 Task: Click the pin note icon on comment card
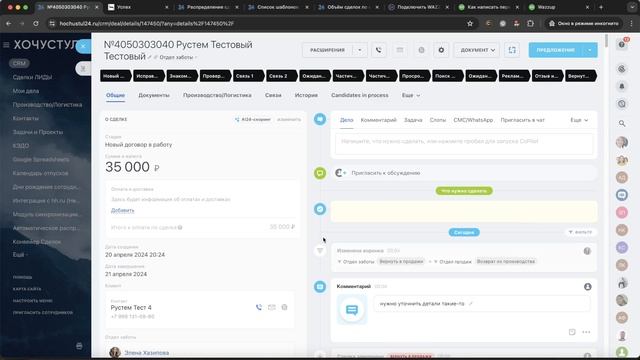(x=572, y=332)
